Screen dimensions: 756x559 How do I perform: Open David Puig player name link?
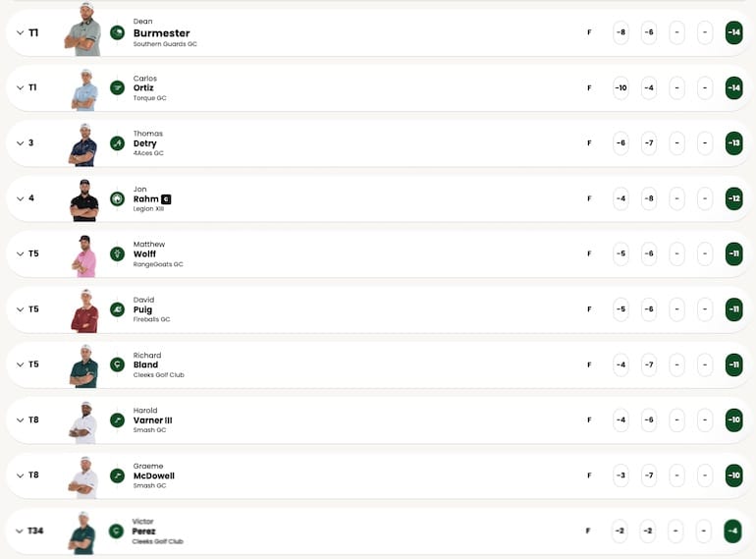[142, 309]
